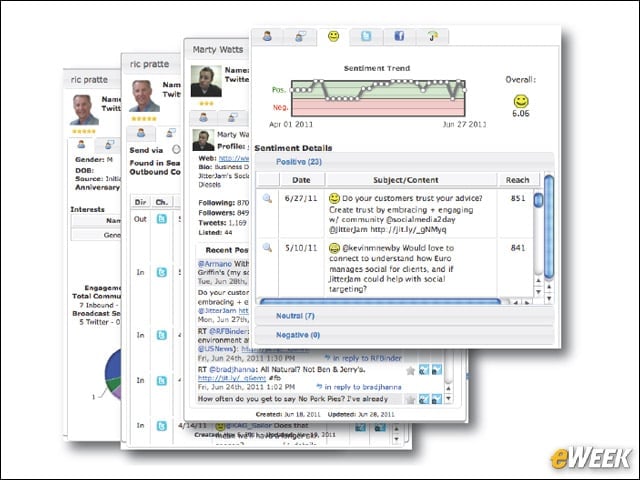Favorite the Ben & Jerry's tweet with its star
The image size is (640, 480).
pos(411,371)
